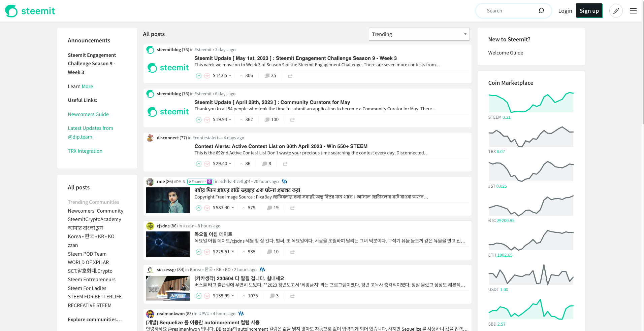The image size is (644, 331).
Task: Click #steemit tag on May 1st post
Action: (x=203, y=50)
